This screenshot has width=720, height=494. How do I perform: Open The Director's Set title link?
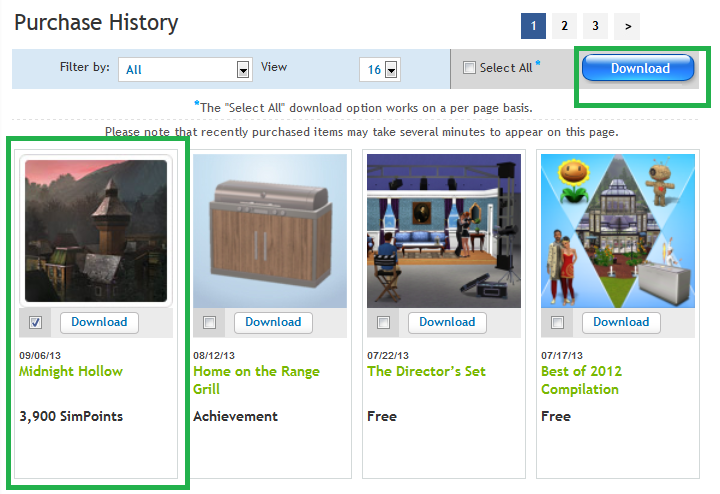[x=426, y=371]
